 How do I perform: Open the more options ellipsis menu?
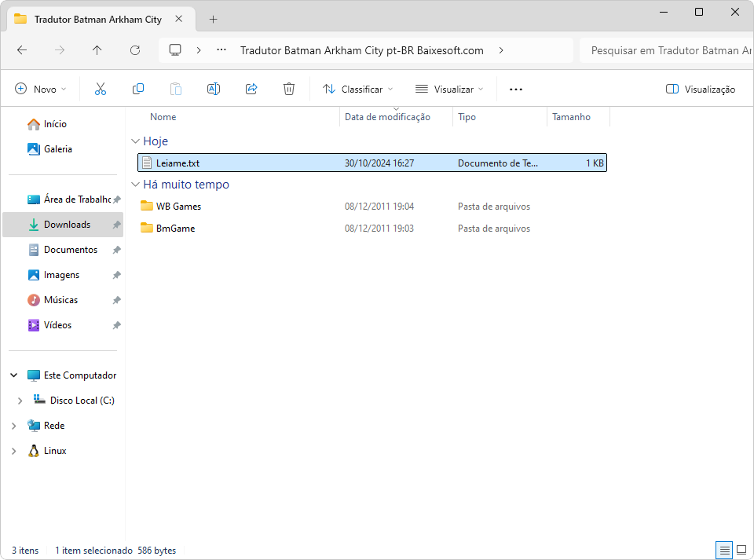point(516,90)
